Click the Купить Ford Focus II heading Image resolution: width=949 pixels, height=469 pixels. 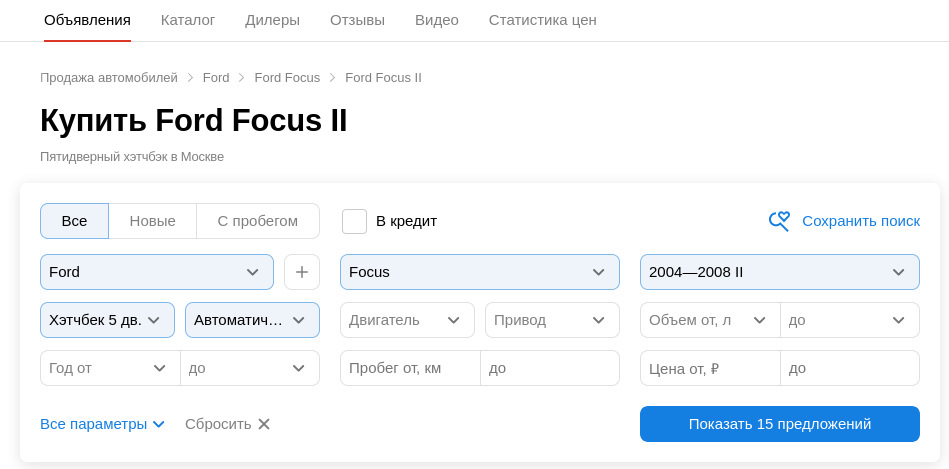tap(194, 120)
